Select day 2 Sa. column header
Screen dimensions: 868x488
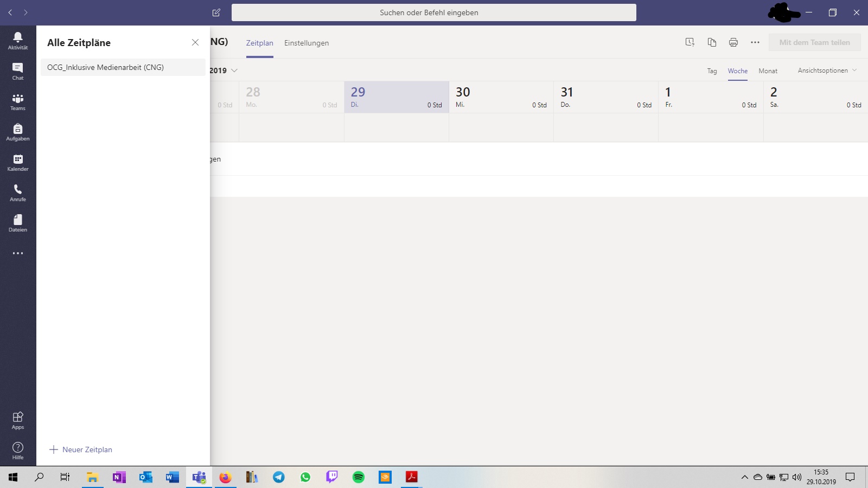click(x=816, y=97)
